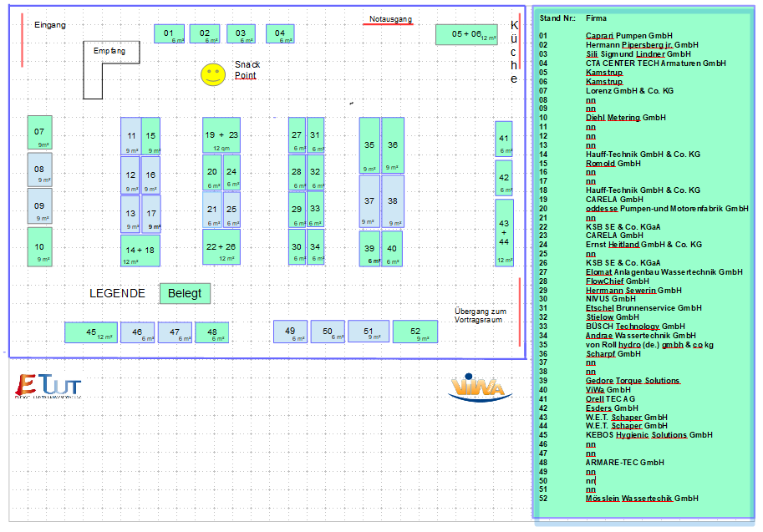763x532 pixels.
Task: Click the Eingang label
Action: click(50, 25)
